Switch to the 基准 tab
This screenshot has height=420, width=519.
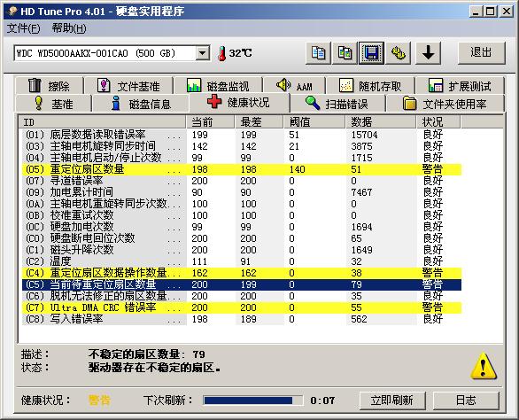(53, 104)
